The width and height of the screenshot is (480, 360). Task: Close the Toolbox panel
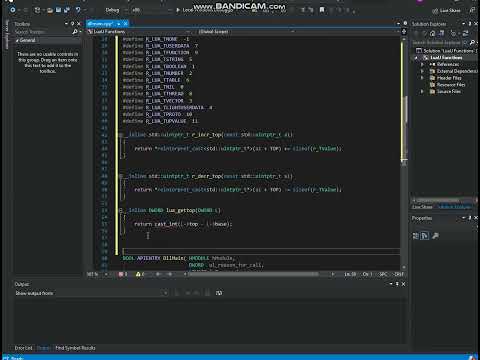pos(79,24)
